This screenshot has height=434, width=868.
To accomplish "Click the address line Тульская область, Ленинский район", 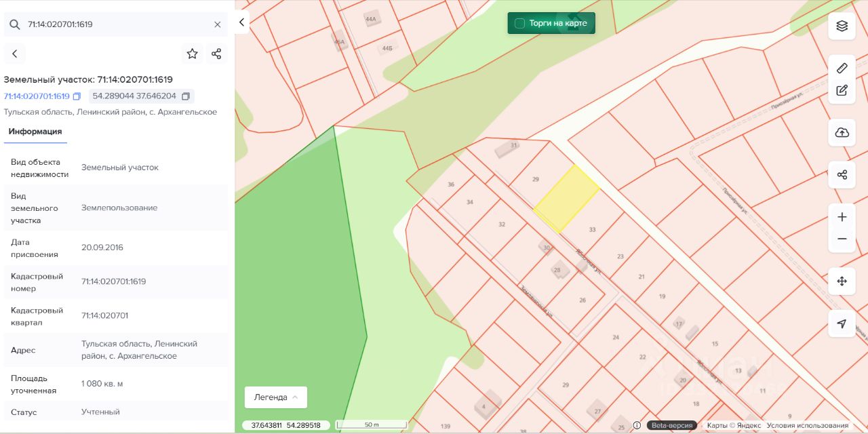I will click(111, 112).
